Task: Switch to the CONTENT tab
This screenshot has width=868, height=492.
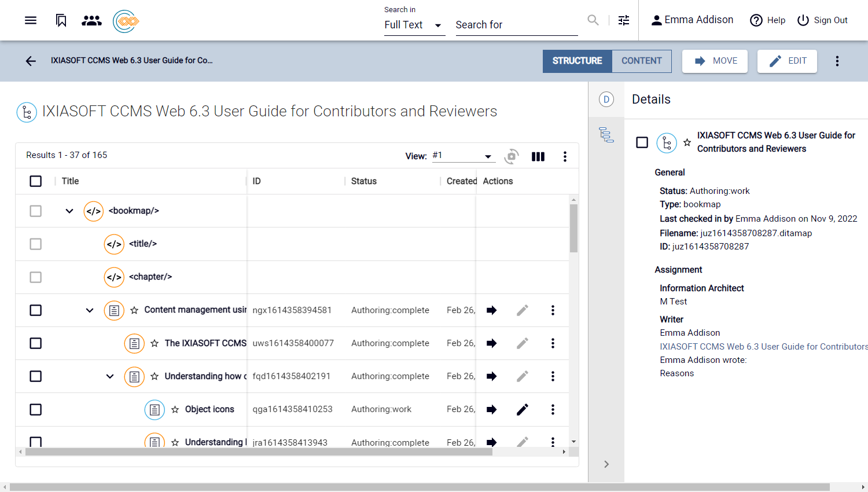Action: pos(641,61)
